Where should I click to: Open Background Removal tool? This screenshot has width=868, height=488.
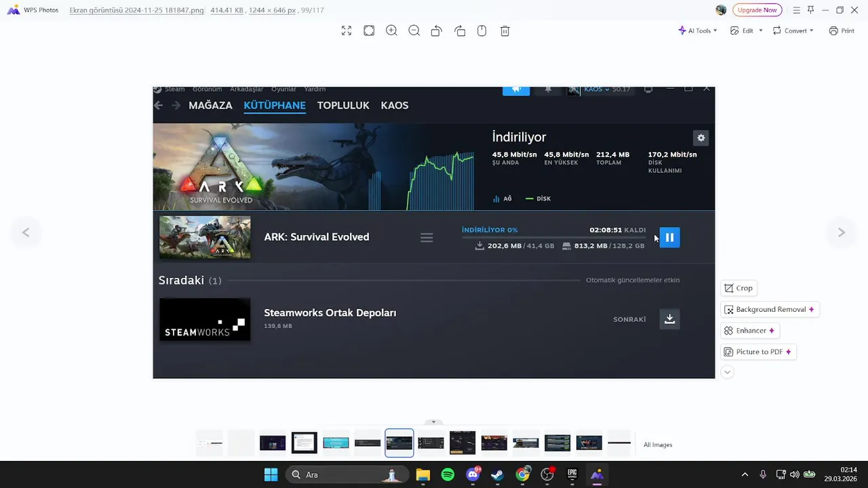tap(770, 309)
